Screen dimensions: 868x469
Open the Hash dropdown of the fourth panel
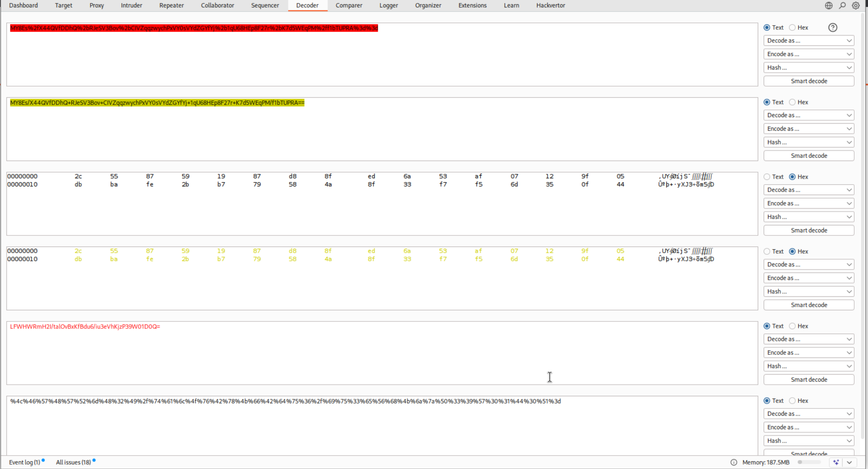(808, 292)
